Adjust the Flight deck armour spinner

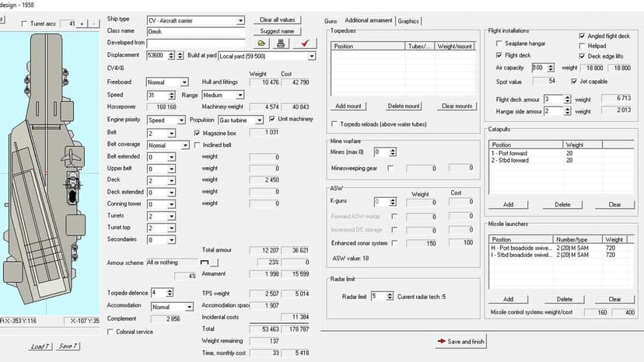coord(568,99)
